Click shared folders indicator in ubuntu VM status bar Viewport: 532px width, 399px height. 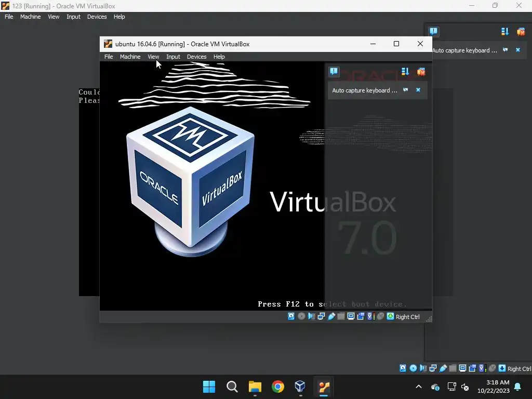tap(341, 316)
